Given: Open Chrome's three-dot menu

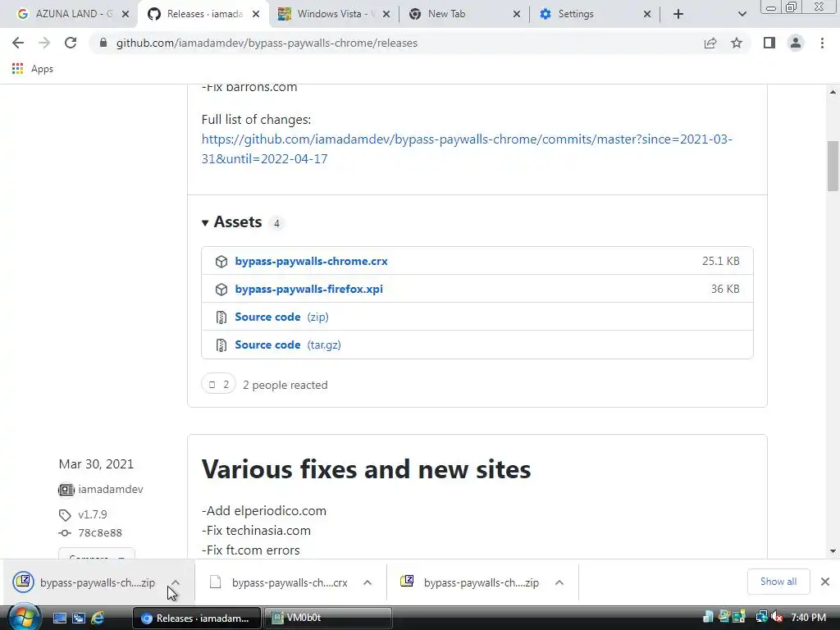Looking at the screenshot, I should [822, 43].
